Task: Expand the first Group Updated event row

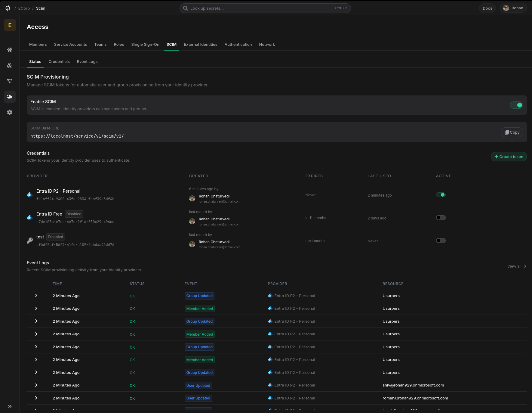Action: pos(36,296)
